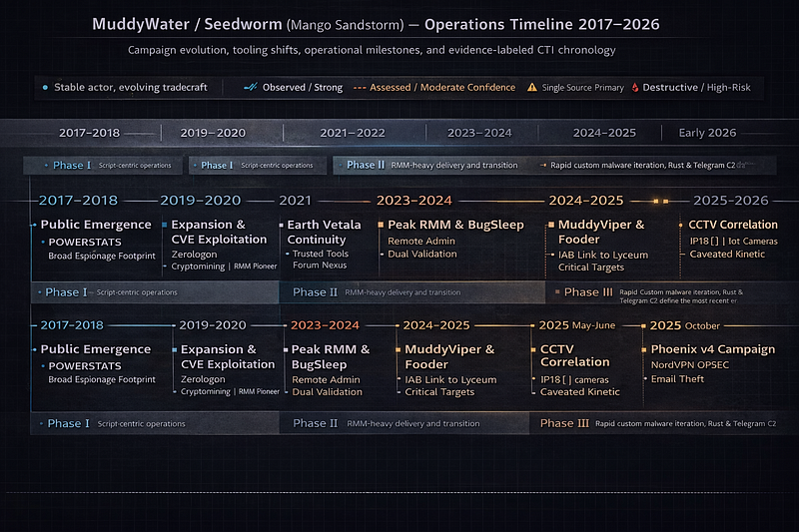The width and height of the screenshot is (799, 532).
Task: Click the flame icon for Destructive / High-Risk
Action: tap(635, 88)
